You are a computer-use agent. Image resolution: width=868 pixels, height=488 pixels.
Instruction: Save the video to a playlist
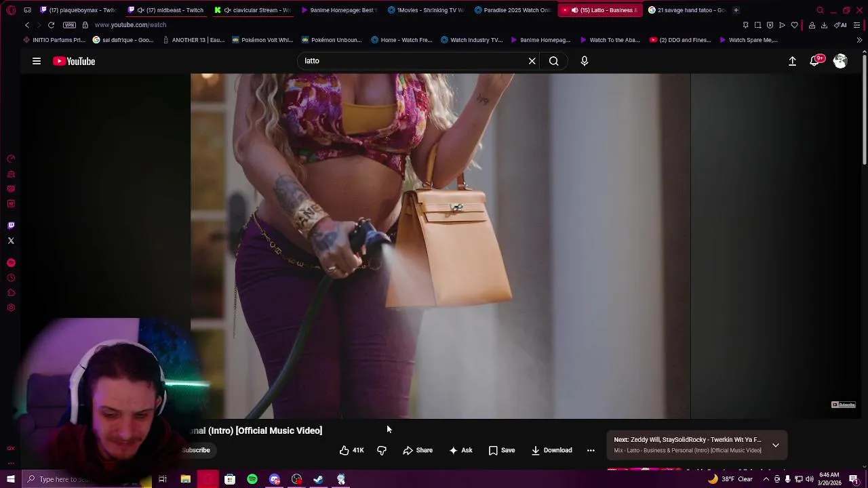[x=502, y=450]
